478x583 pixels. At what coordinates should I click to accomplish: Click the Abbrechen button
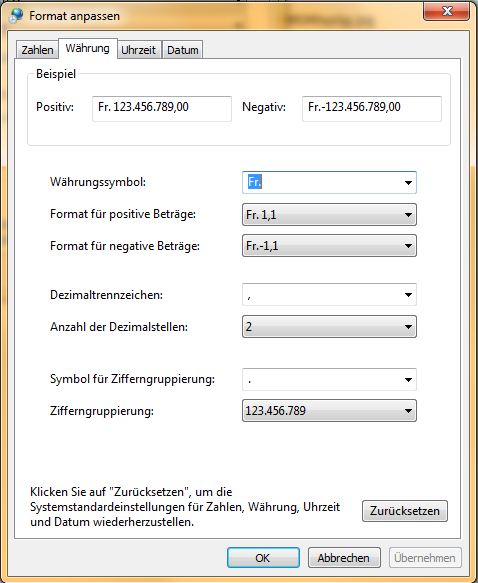344,557
